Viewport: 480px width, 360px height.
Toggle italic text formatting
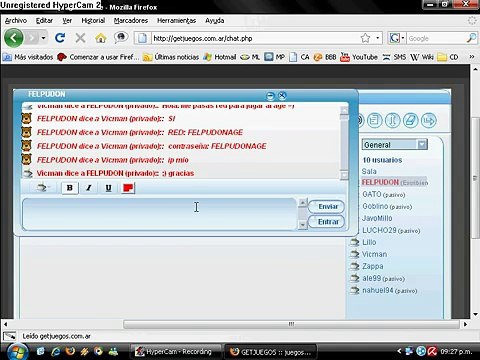[x=89, y=188]
